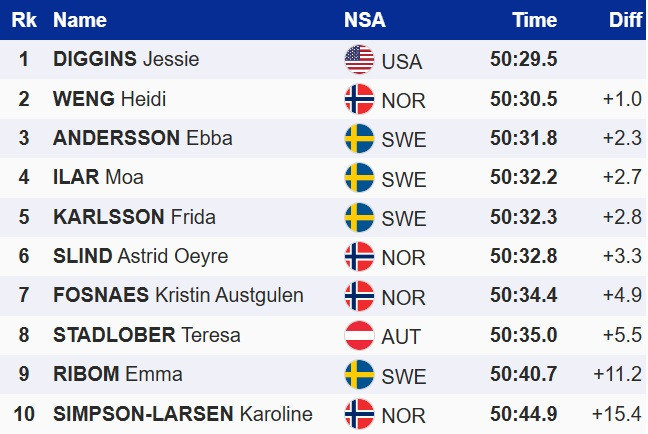The width and height of the screenshot is (648, 434).
Task: Open SIMPSON-LARSEN Karoline's athlete page
Action: 182,414
